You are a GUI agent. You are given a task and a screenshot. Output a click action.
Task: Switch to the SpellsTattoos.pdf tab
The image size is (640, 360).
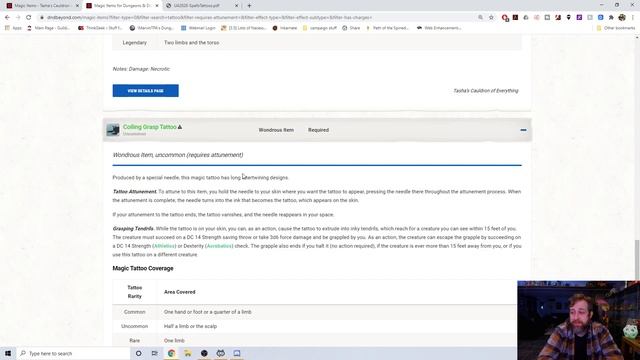coord(201,6)
